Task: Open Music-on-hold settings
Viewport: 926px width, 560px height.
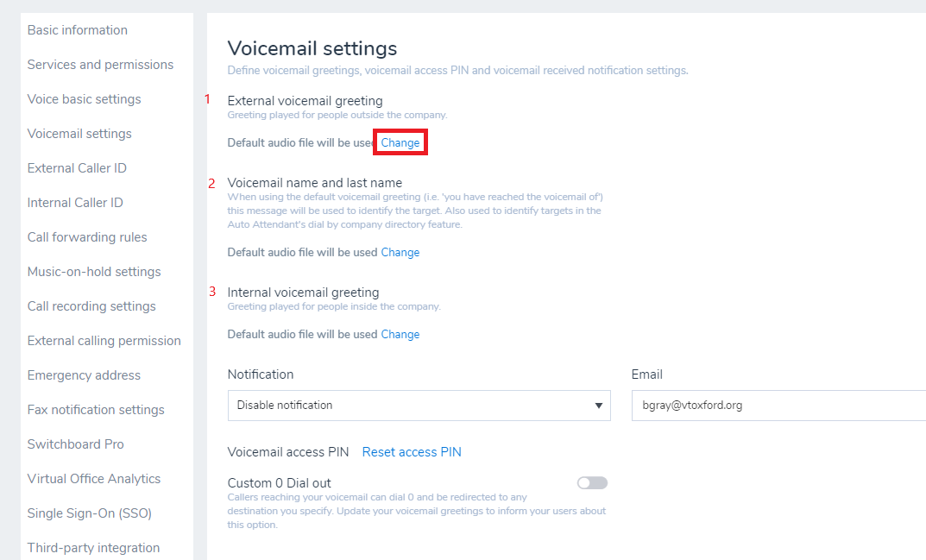Action: (x=93, y=271)
